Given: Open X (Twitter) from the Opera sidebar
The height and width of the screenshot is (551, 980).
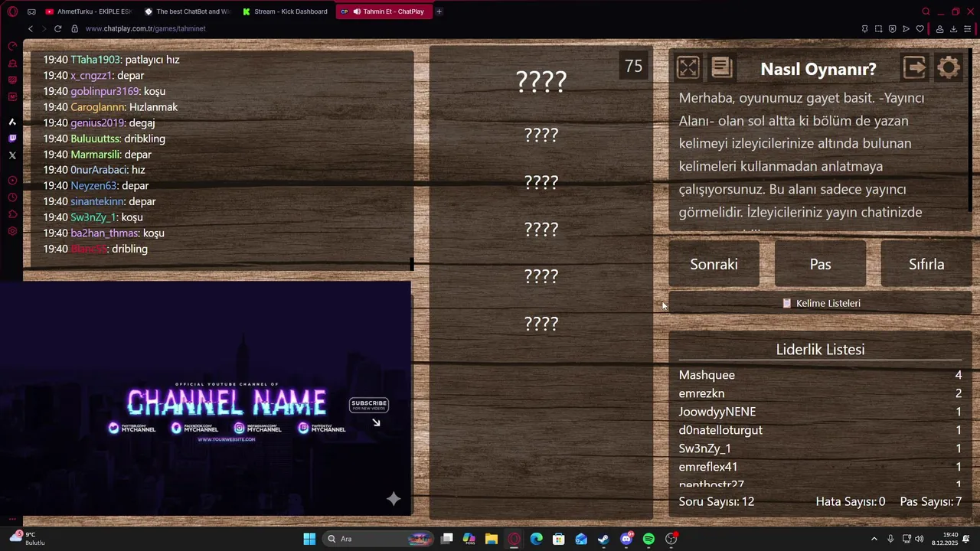Looking at the screenshot, I should [12, 155].
